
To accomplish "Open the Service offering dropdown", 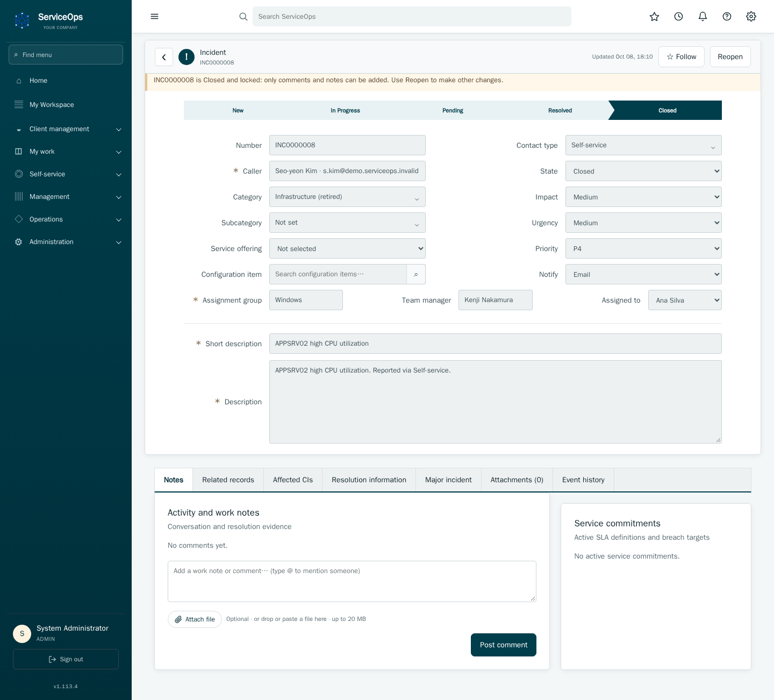I will tap(347, 248).
